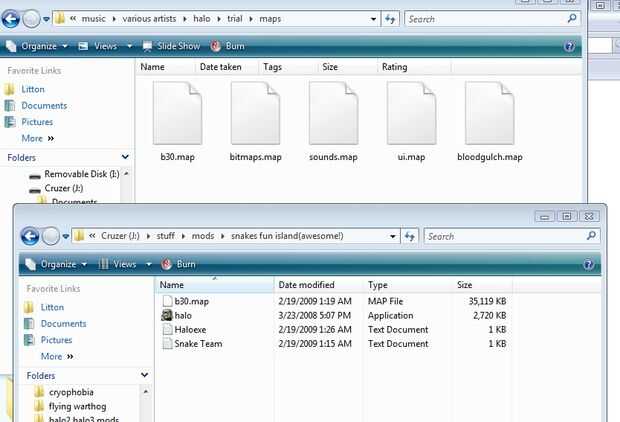620x422 pixels.
Task: Open Views menu in snakes window
Action: (x=117, y=264)
